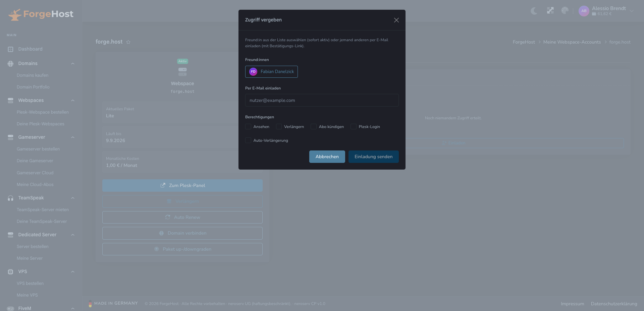
Task: Click the wallet icon beside 61,62 €
Action: tap(594, 14)
